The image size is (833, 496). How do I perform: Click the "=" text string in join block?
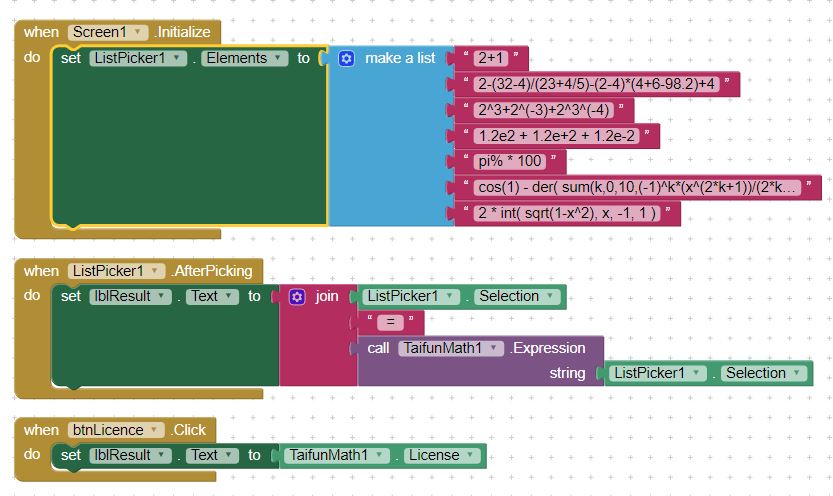[390, 322]
